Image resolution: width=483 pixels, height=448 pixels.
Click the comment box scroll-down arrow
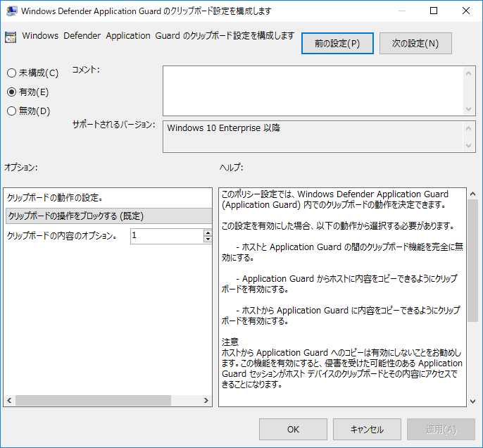[x=470, y=109]
